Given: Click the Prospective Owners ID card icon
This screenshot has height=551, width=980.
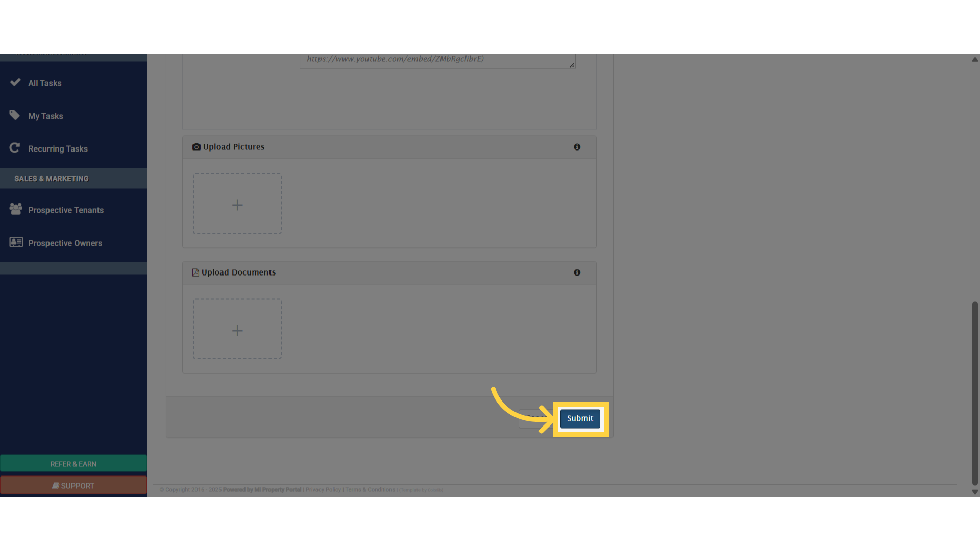Looking at the screenshot, I should pyautogui.click(x=16, y=242).
